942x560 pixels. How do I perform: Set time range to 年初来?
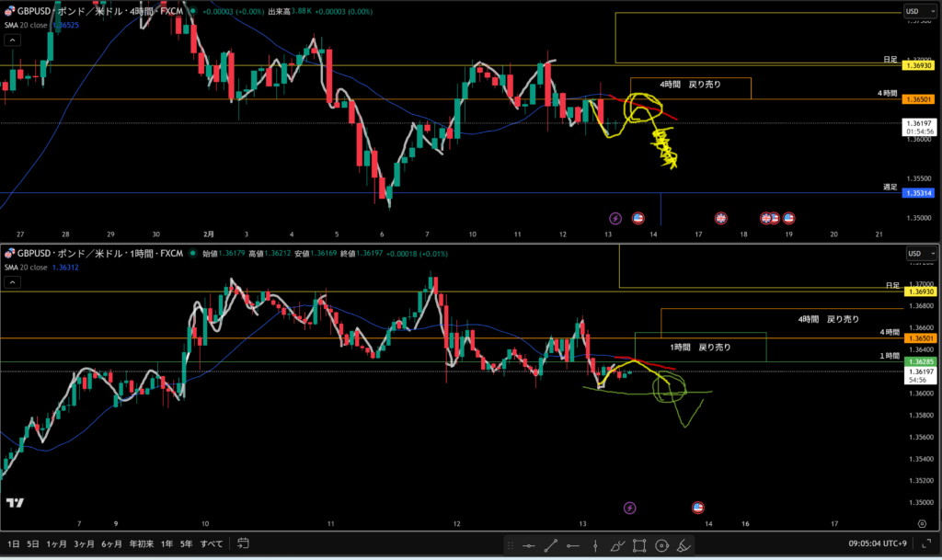pos(140,543)
